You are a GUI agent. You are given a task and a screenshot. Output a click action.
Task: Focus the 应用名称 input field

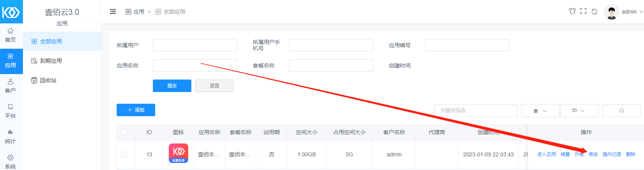(195, 66)
